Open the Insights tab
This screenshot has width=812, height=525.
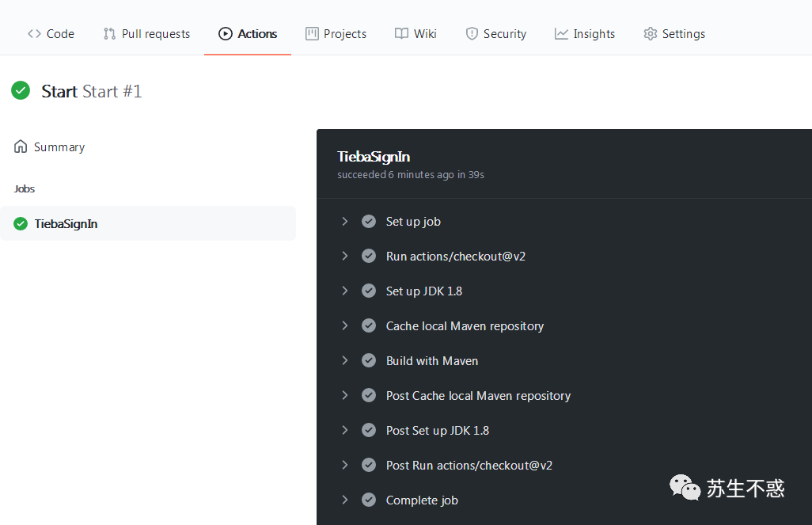click(585, 34)
